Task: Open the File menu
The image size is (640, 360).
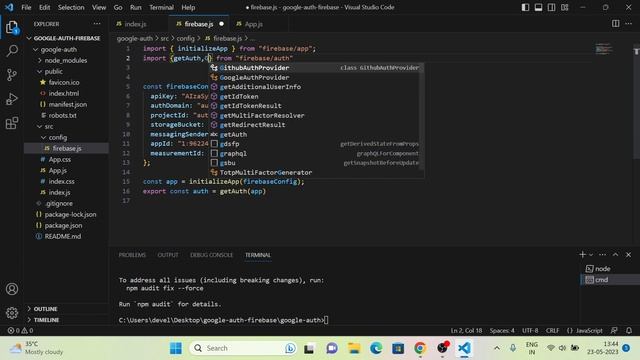Action: coord(26,7)
